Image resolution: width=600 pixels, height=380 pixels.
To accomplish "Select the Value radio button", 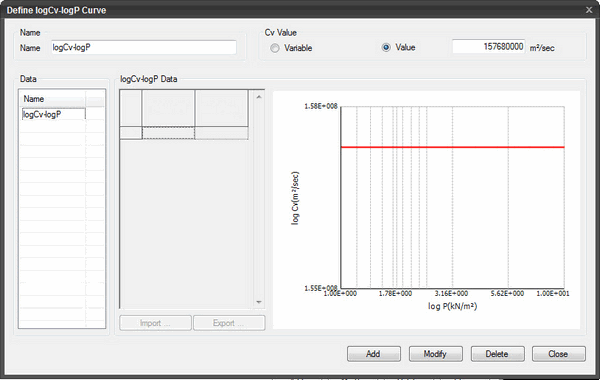I will coord(386,47).
